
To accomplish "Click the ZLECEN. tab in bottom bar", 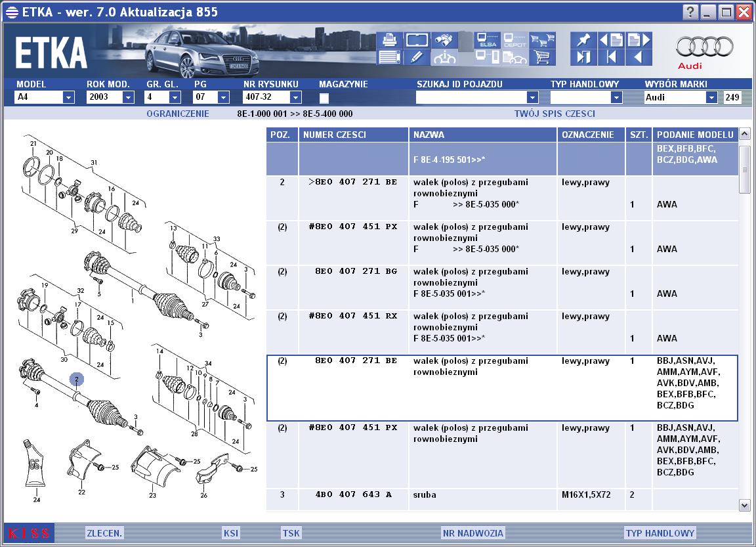I will pyautogui.click(x=104, y=533).
